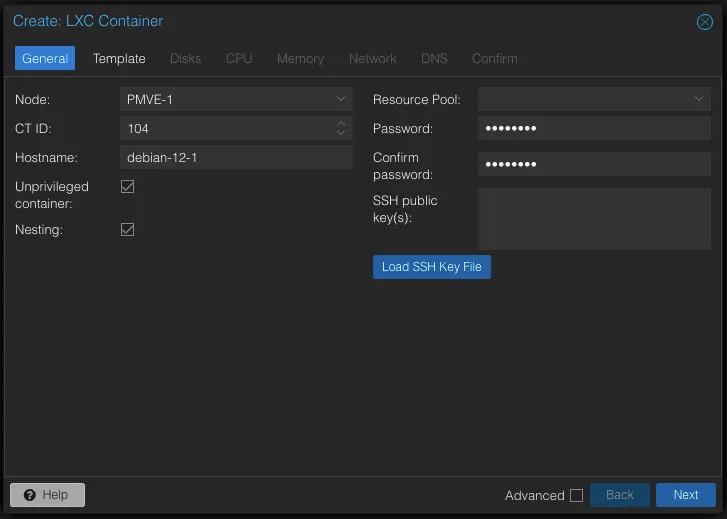Close the Create LXC Container dialog

click(704, 22)
